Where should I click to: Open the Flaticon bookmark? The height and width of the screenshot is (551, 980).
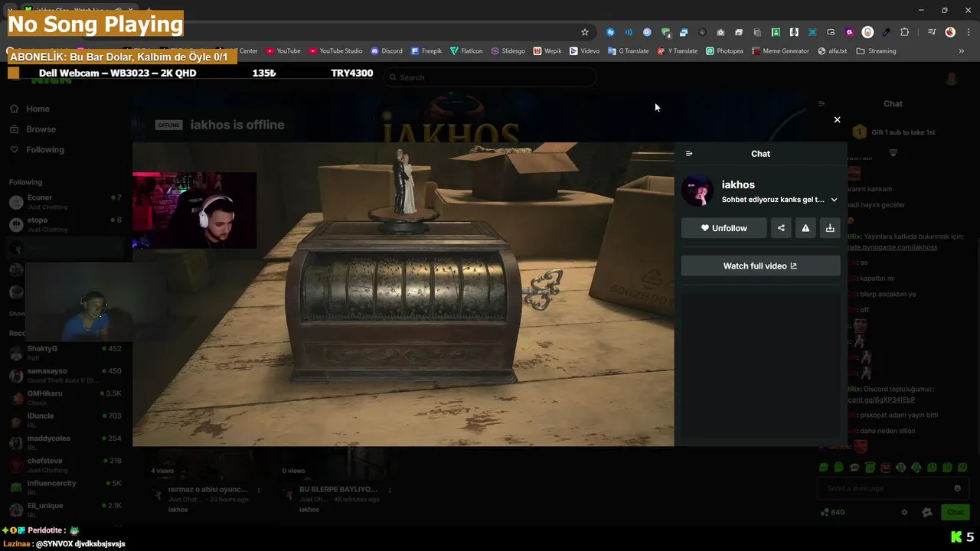pos(466,51)
